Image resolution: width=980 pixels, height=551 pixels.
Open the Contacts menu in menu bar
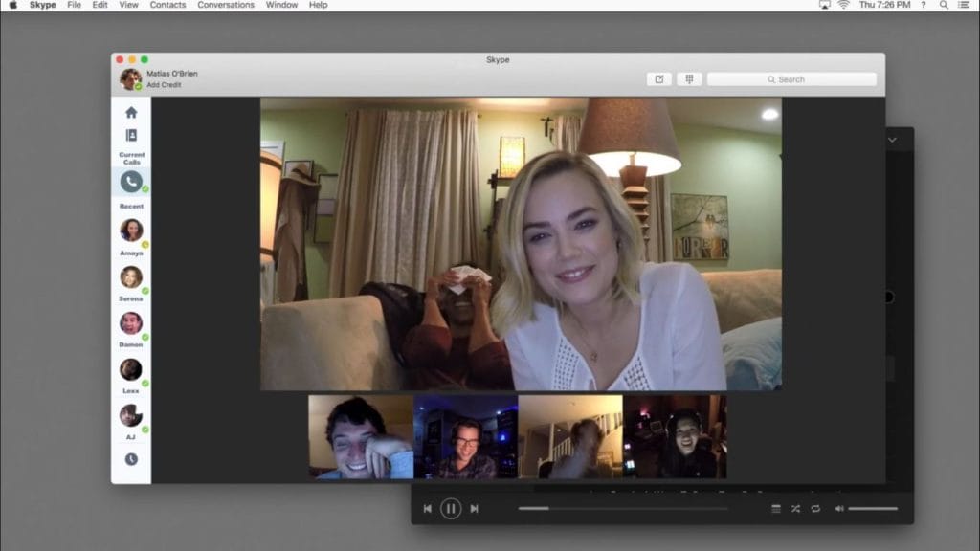[x=167, y=5]
